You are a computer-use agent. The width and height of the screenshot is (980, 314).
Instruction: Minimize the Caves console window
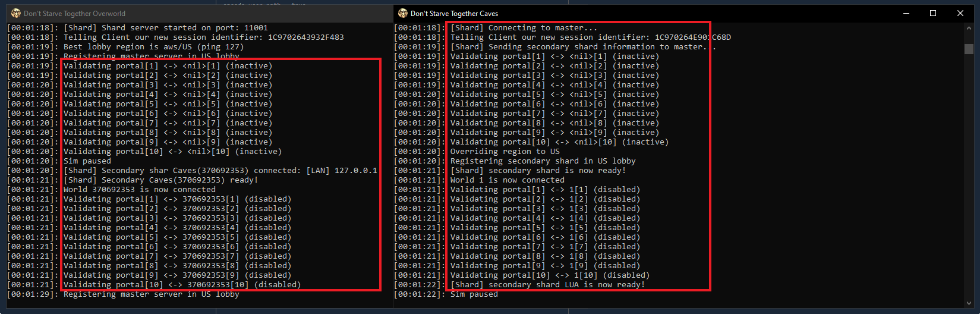click(x=906, y=13)
